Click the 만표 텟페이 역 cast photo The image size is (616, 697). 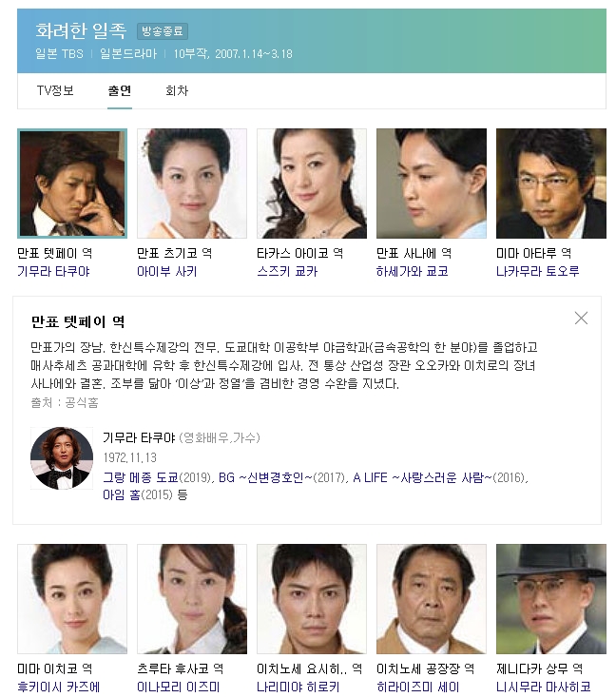pos(72,184)
